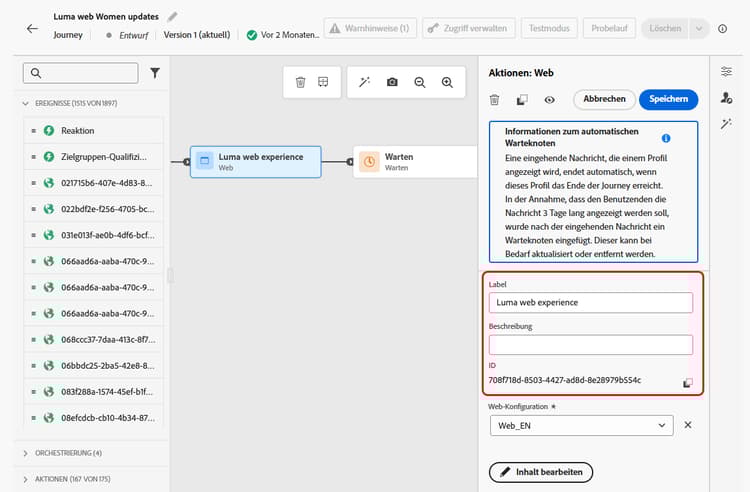This screenshot has width=750, height=492.
Task: Select event 031e013f-ae0b-4df6-bcf...
Action: coord(93,235)
